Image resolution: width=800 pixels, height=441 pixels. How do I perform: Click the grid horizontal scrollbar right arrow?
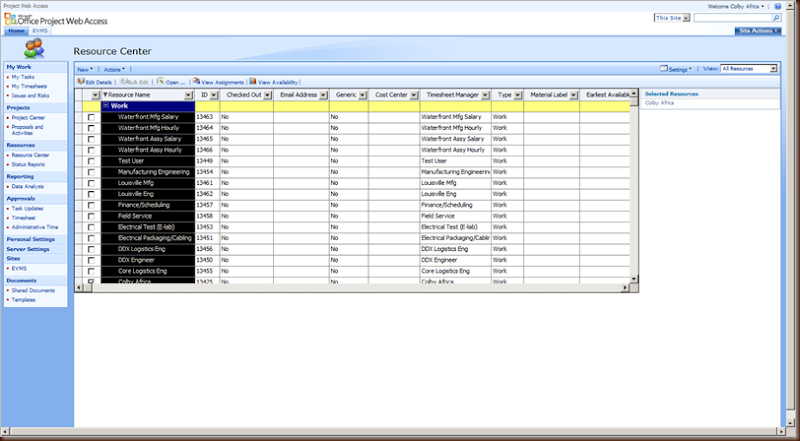pyautogui.click(x=624, y=288)
